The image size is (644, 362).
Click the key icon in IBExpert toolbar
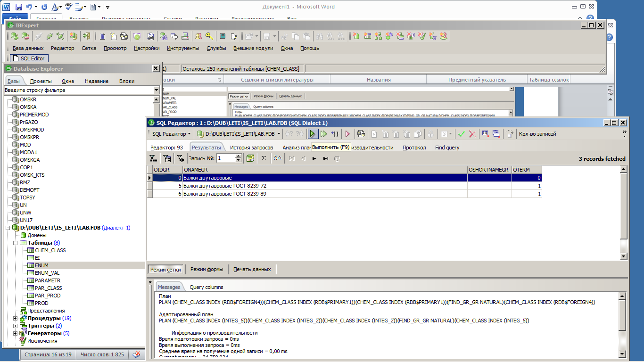point(209,36)
